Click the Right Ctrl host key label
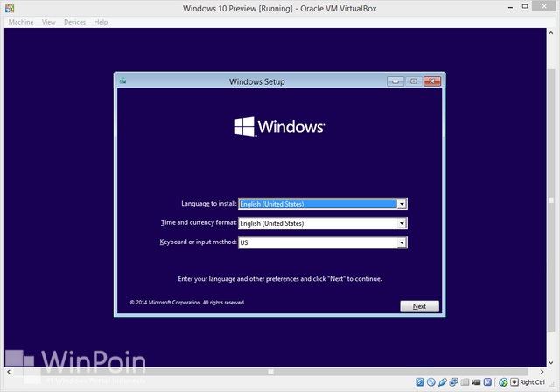 [x=532, y=382]
